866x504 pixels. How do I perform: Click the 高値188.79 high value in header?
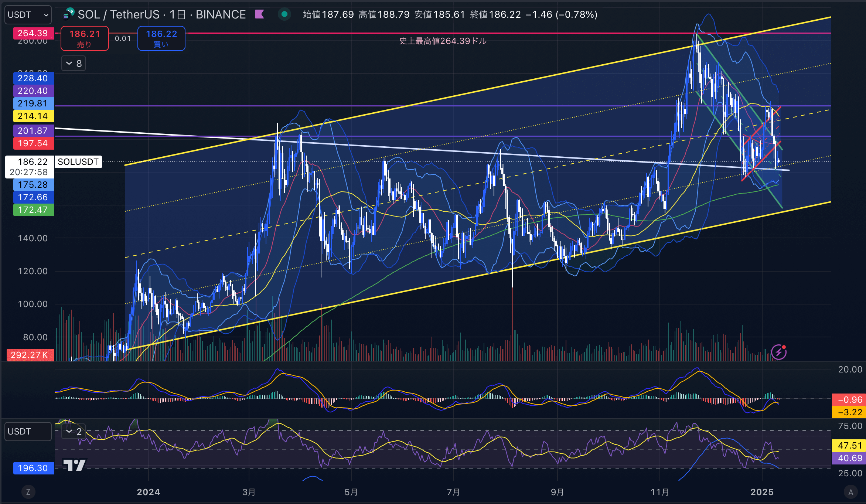click(x=384, y=14)
